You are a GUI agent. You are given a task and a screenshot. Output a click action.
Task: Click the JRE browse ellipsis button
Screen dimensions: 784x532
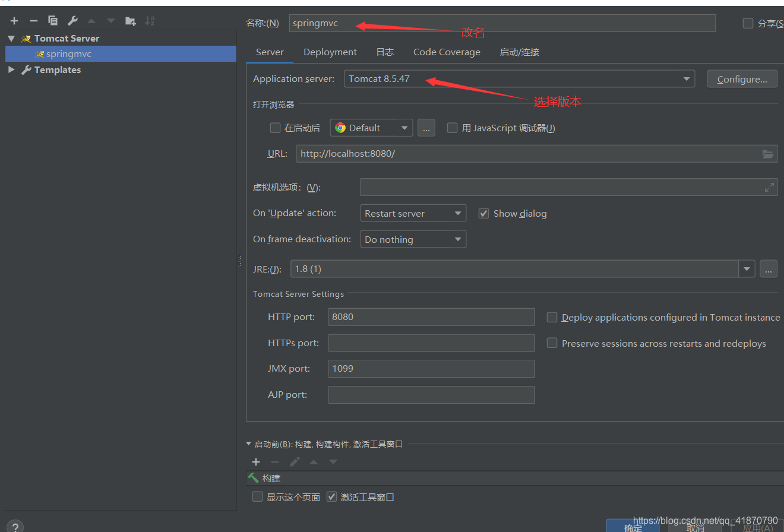point(768,269)
